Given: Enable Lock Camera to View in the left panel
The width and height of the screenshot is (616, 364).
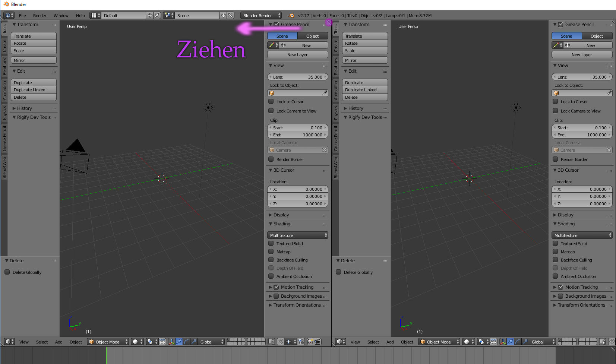Looking at the screenshot, I should [271, 111].
